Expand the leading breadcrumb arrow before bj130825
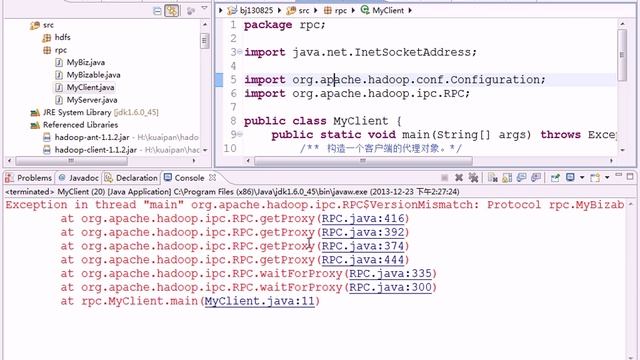The height and width of the screenshot is (360, 640). click(221, 10)
